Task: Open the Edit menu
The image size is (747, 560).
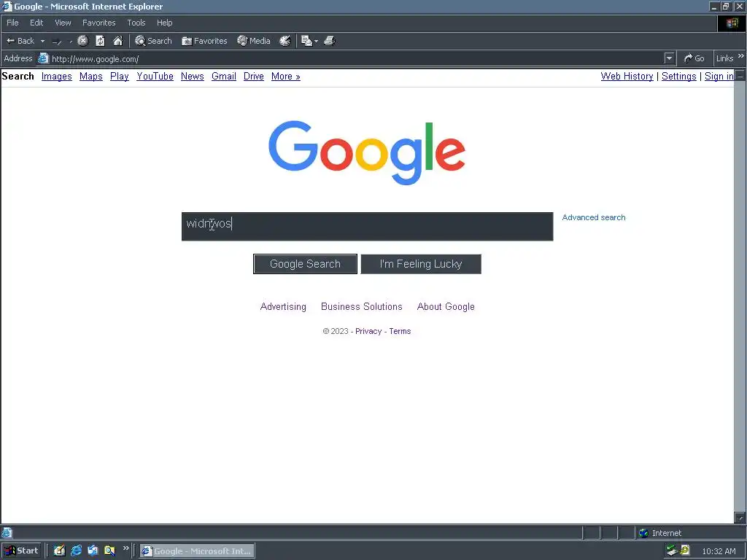Action: coord(36,23)
